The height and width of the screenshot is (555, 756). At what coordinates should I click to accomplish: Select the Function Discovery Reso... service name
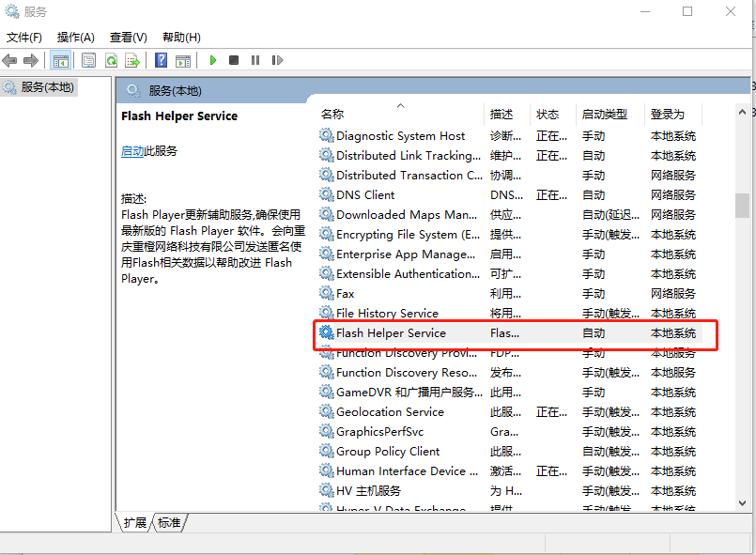(407, 373)
